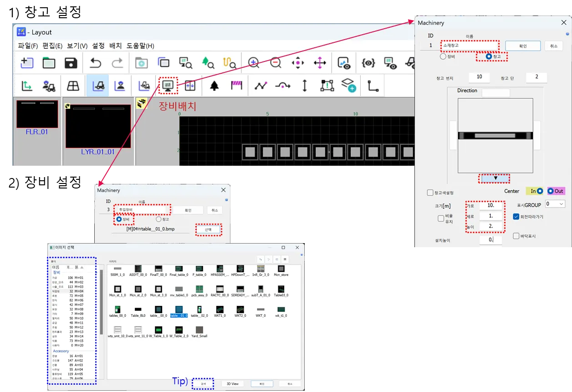Click the open folder icon
The width and height of the screenshot is (572, 392).
click(49, 63)
